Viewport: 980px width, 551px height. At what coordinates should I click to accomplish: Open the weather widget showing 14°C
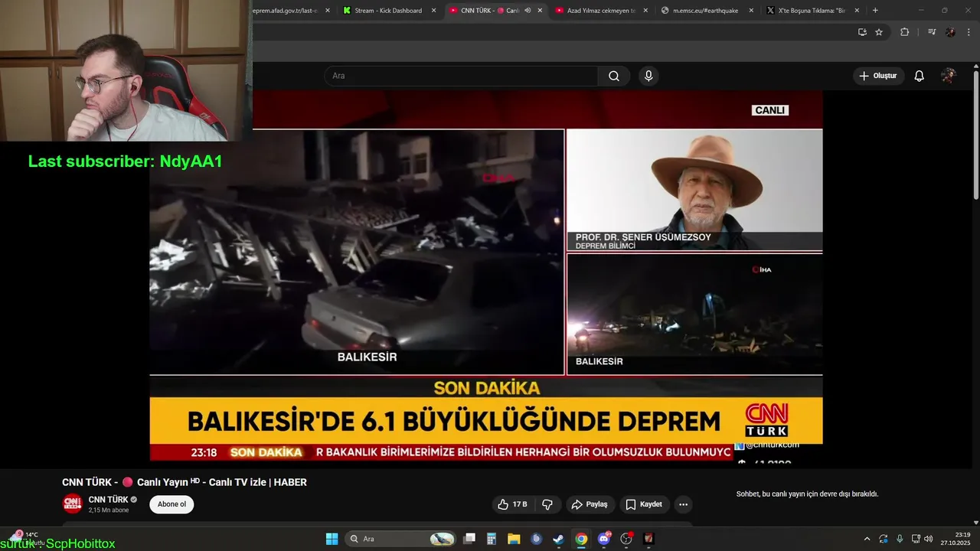click(x=27, y=539)
